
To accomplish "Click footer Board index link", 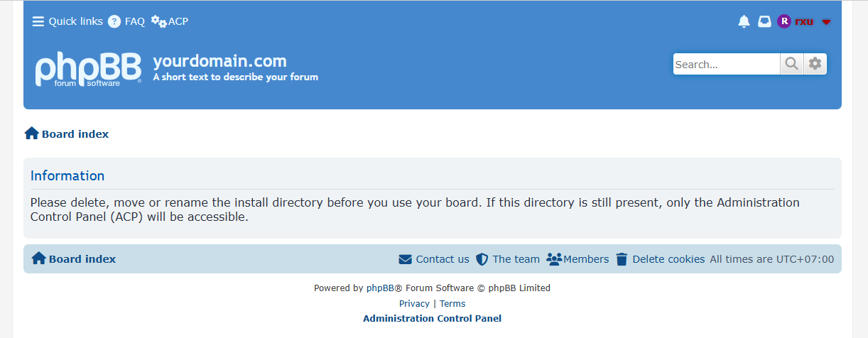I will [x=82, y=259].
